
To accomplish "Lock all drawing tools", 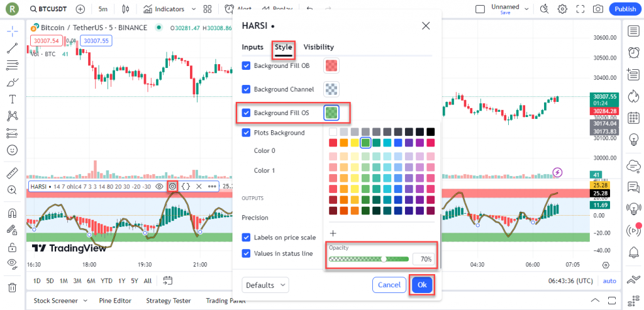I will pyautogui.click(x=13, y=247).
